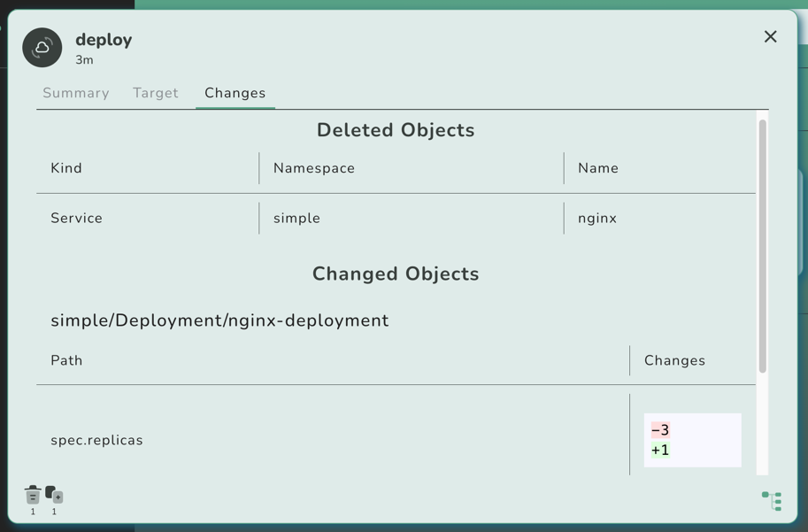Select the Service row cell
Screen dimensions: 808x532
(x=77, y=218)
